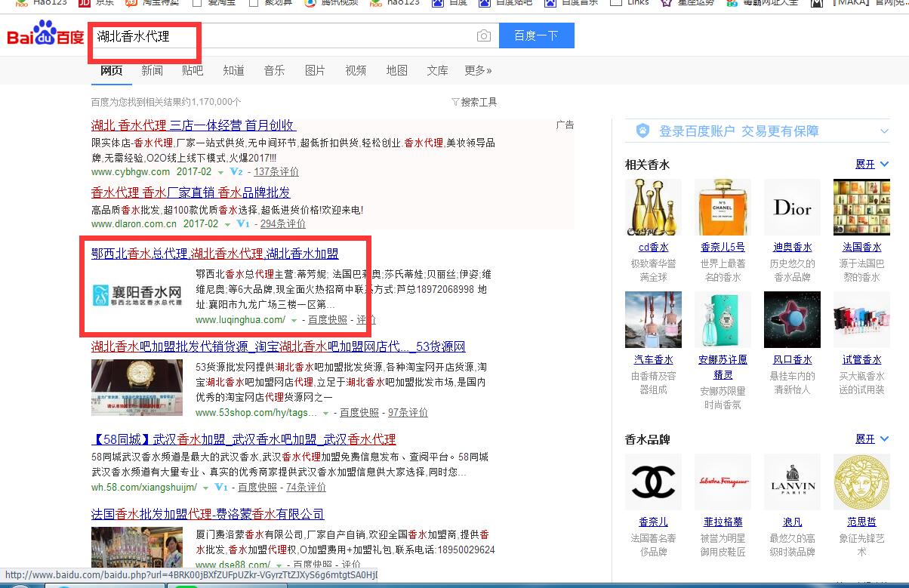Click the 襄阳香水网 logo thumbnail
The width and height of the screenshot is (909, 588).
point(137,295)
